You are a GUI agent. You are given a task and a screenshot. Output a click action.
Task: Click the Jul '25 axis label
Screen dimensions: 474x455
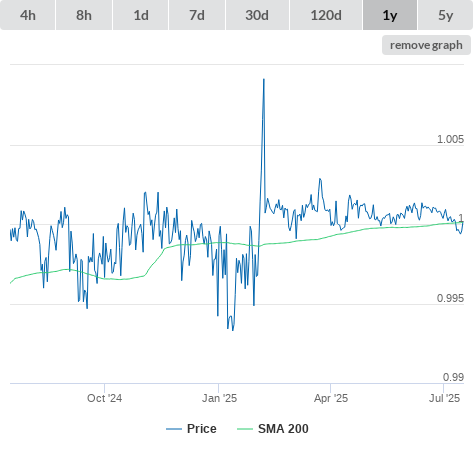pos(444,398)
